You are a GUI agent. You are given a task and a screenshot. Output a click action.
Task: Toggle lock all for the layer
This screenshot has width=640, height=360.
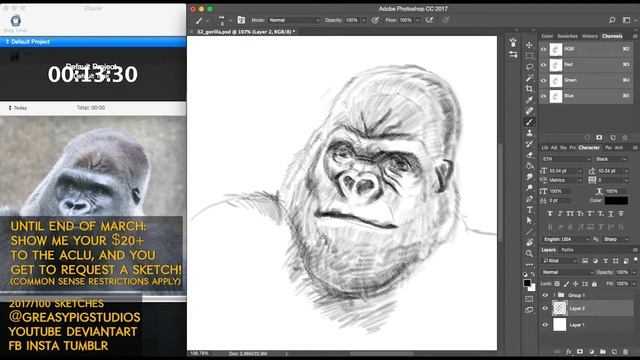pyautogui.click(x=594, y=284)
